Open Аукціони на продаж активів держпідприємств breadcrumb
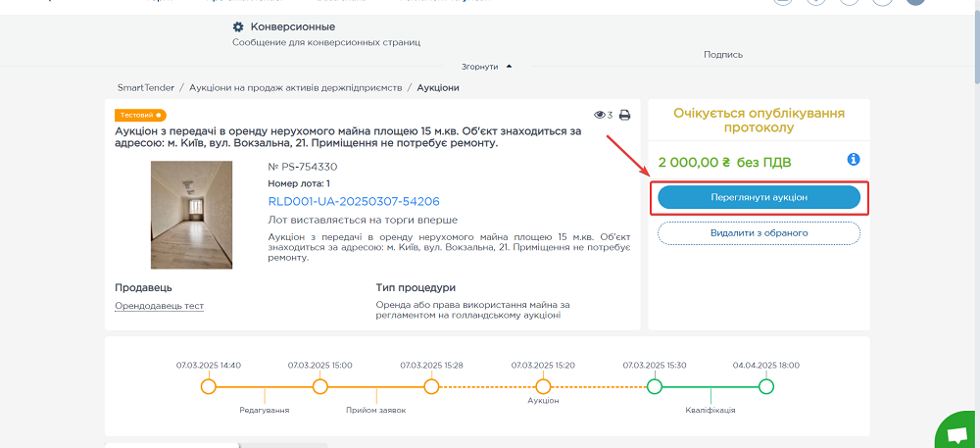 click(x=295, y=88)
